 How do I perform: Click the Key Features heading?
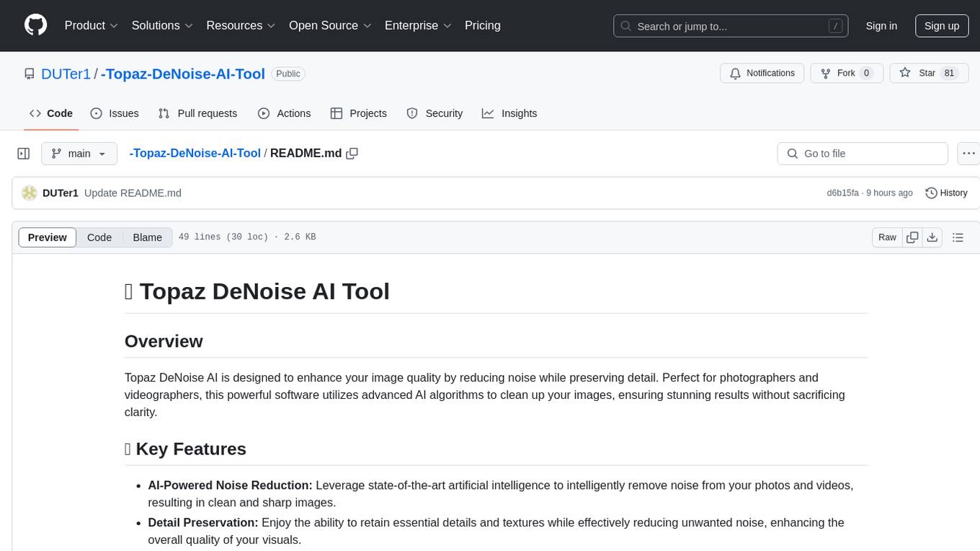pyautogui.click(x=185, y=449)
